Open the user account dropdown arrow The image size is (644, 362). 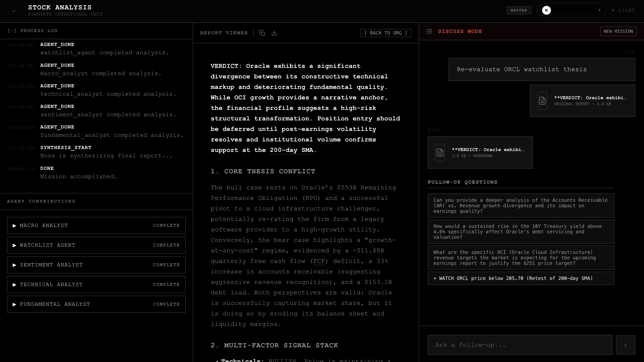[x=599, y=10]
